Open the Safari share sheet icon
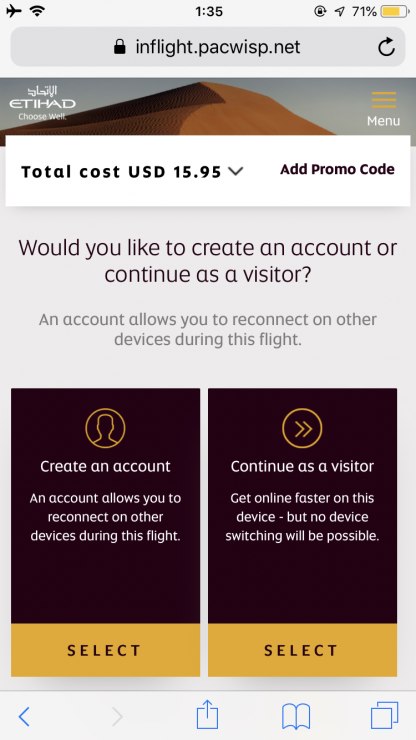 [x=207, y=715]
